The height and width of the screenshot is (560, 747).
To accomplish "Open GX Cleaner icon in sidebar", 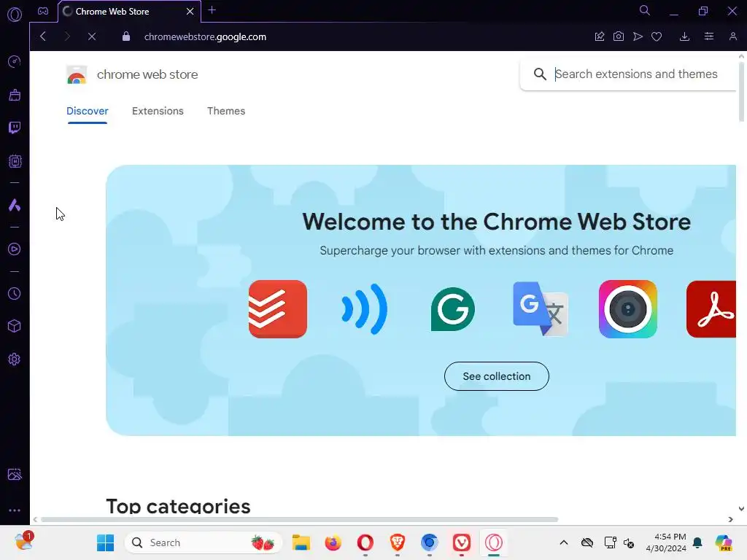I will coord(15,95).
